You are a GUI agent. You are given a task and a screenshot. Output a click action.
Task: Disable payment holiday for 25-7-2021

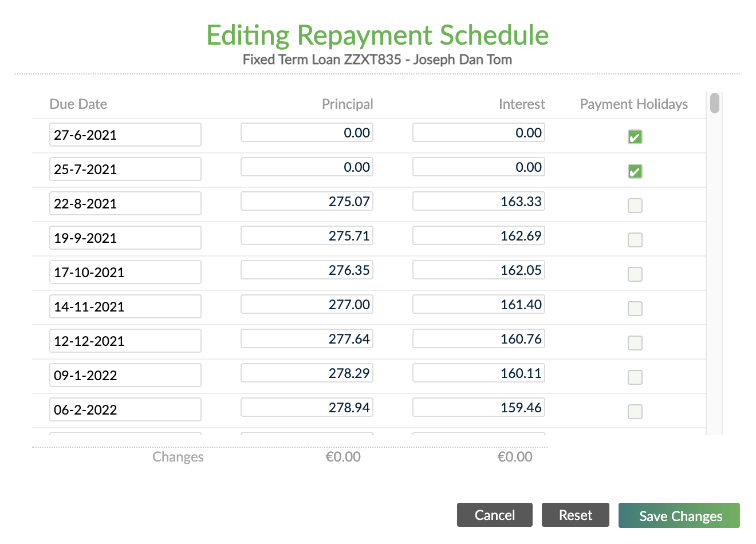tap(635, 171)
